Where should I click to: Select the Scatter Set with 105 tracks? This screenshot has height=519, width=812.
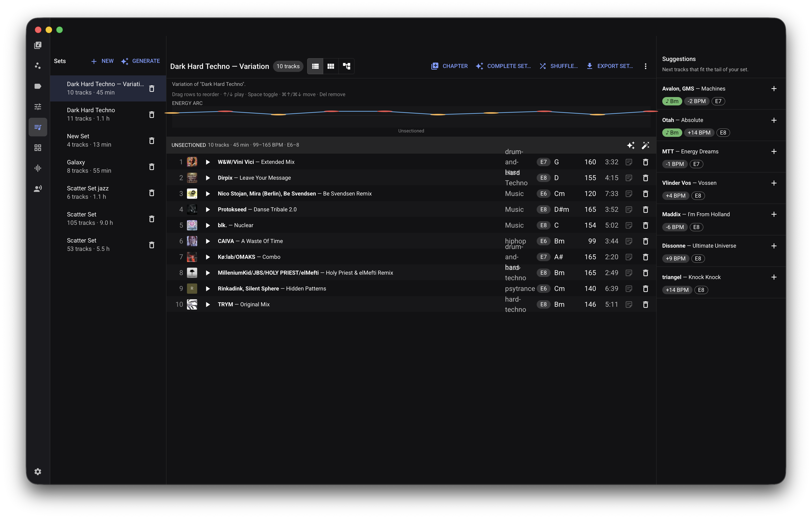108,219
